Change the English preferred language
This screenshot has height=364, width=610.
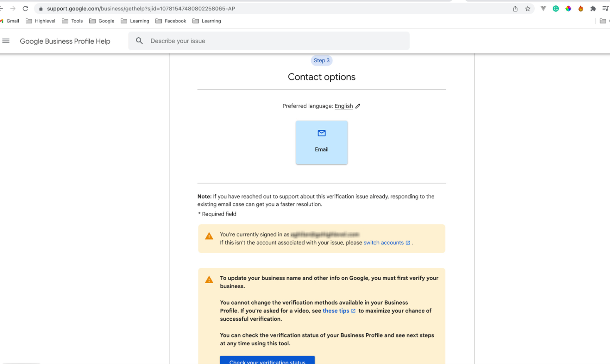point(344,106)
